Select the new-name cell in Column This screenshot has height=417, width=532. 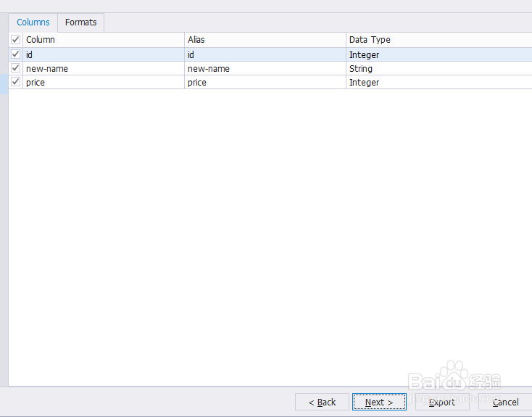coord(104,69)
